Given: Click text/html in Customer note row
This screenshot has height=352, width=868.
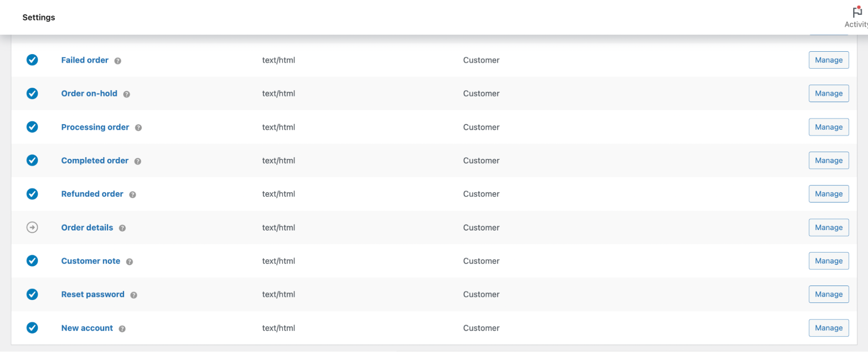Looking at the screenshot, I should (278, 261).
